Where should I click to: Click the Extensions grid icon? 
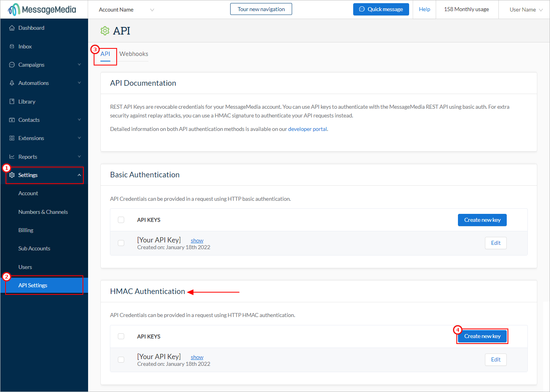(x=12, y=138)
